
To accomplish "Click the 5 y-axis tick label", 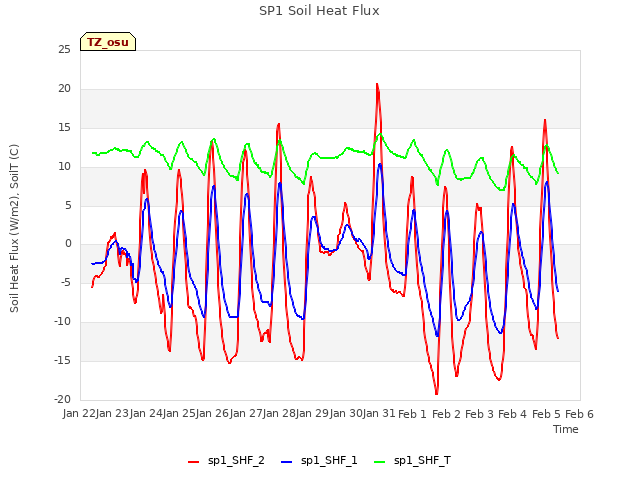I will (x=68, y=205).
